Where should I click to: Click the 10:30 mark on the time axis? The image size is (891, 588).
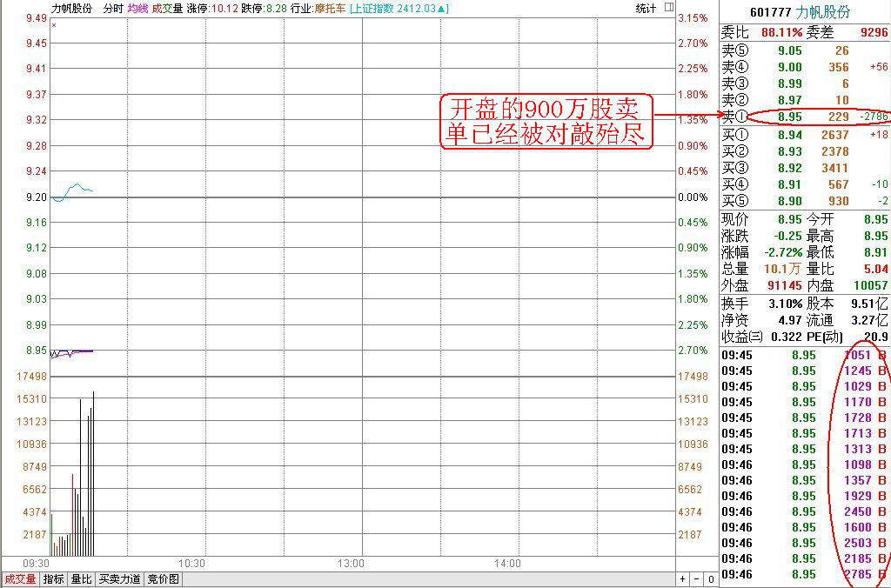pos(191,564)
